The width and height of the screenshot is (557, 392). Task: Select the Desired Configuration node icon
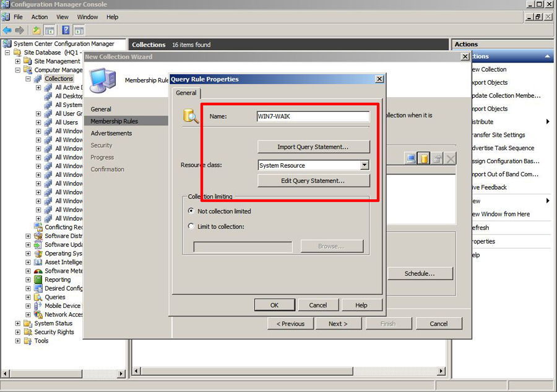[38, 288]
